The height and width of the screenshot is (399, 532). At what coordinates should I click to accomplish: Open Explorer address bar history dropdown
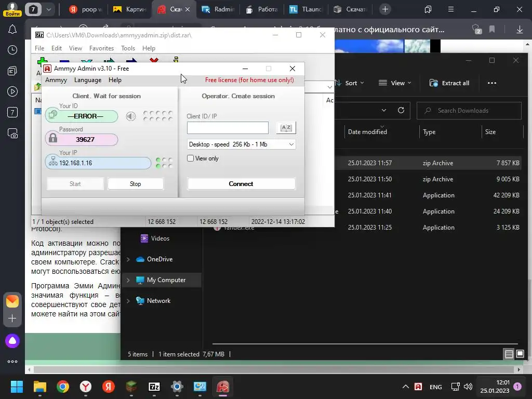pos(384,110)
